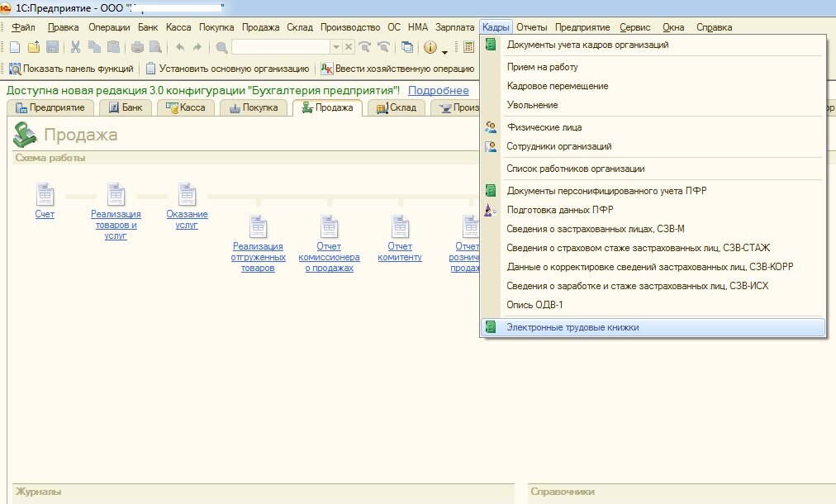The image size is (836, 504).
Task: Open the Файл menu
Action: point(23,27)
